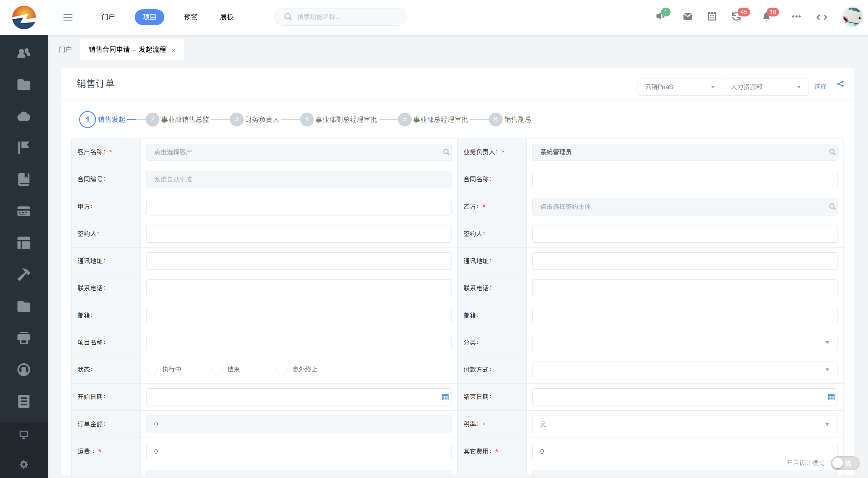Switch to the 预警 top menu
Screen dimensions: 868x478
191,17
